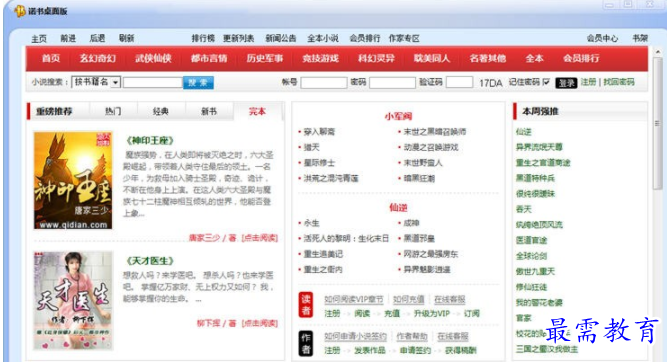Select 都市言情 category in red navigation bar
This screenshot has height=362, width=667.
pos(209,58)
